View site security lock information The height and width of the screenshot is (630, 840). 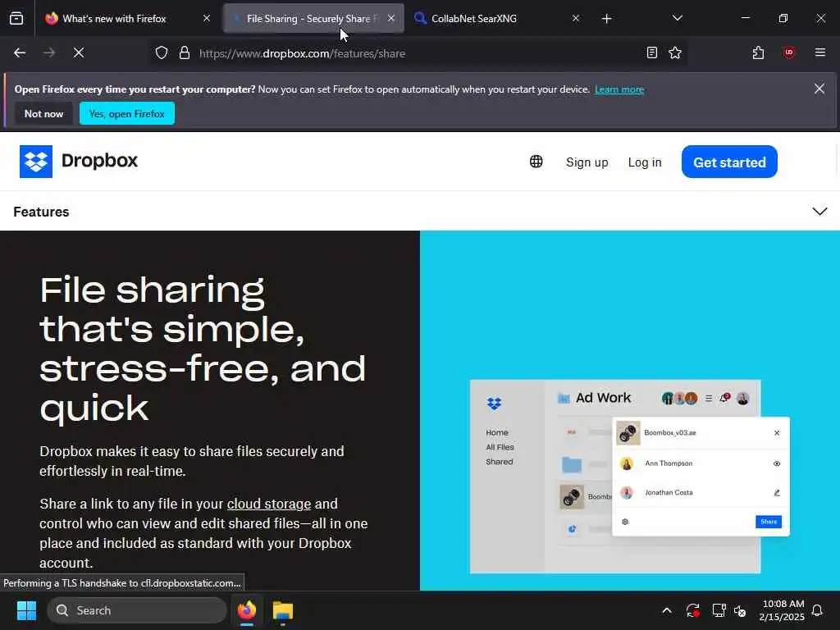click(185, 53)
